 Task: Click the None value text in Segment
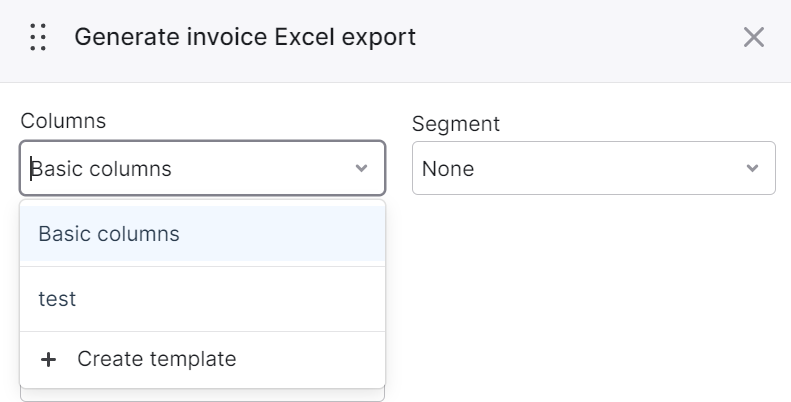pyautogui.click(x=448, y=168)
